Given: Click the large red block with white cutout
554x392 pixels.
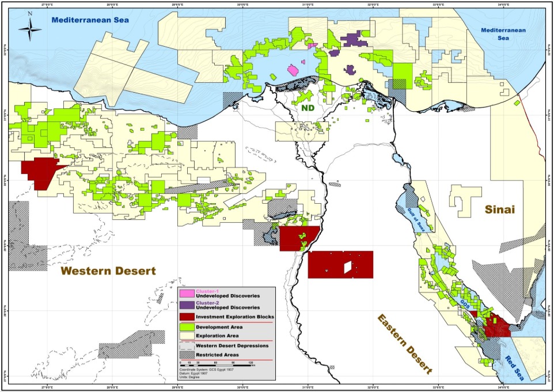Looking at the screenshot, I should [x=340, y=264].
